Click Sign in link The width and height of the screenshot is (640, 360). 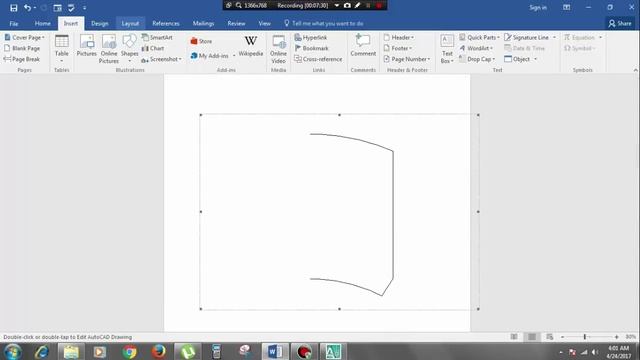[538, 8]
